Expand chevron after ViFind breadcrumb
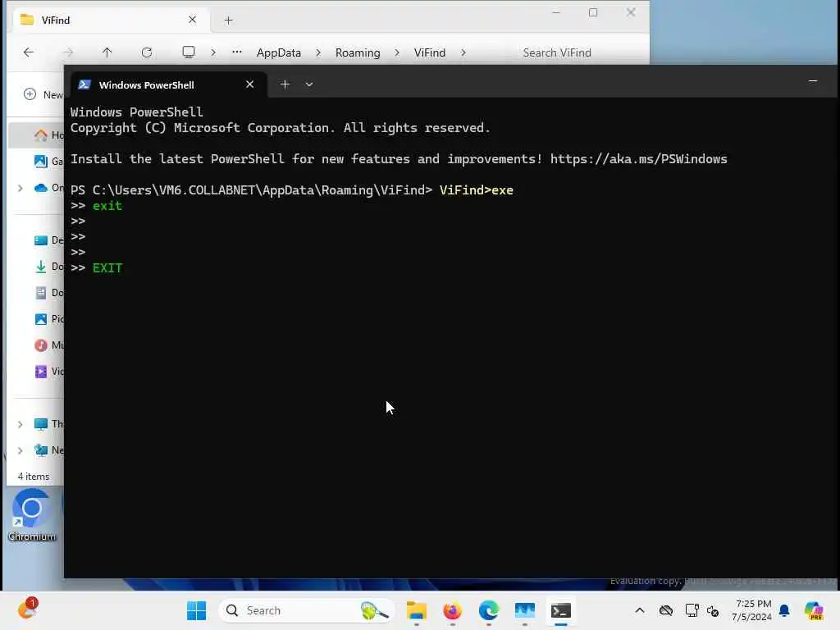Image resolution: width=840 pixels, height=630 pixels. coord(463,52)
